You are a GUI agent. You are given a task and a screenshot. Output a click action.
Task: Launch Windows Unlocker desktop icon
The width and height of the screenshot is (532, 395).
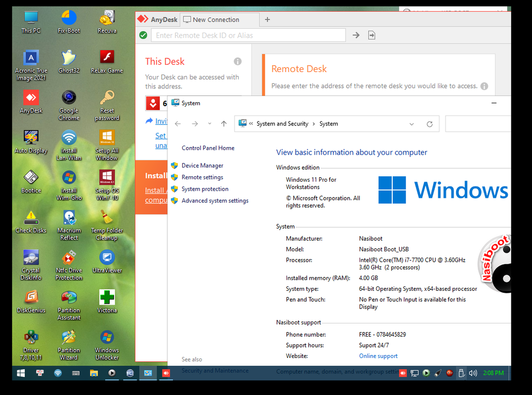point(107,346)
